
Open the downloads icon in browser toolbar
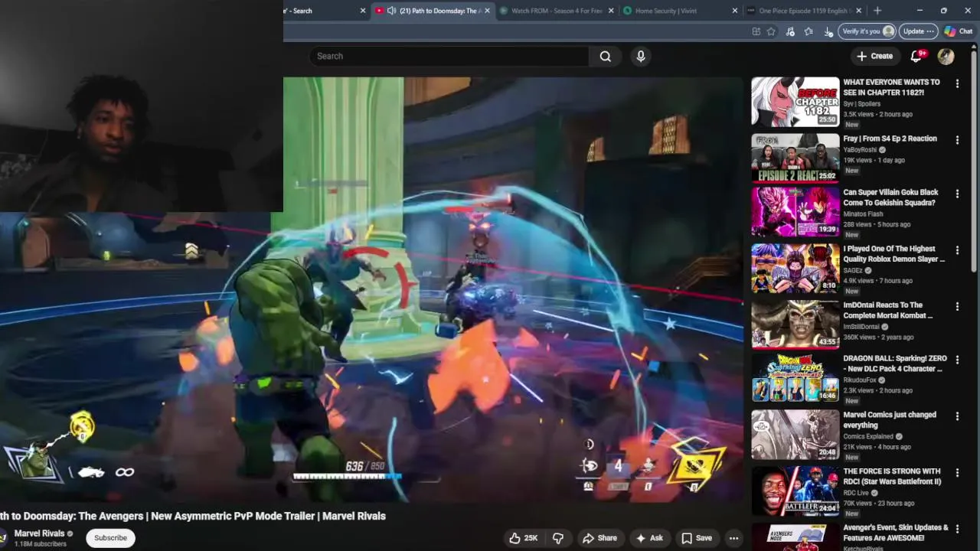coord(828,31)
